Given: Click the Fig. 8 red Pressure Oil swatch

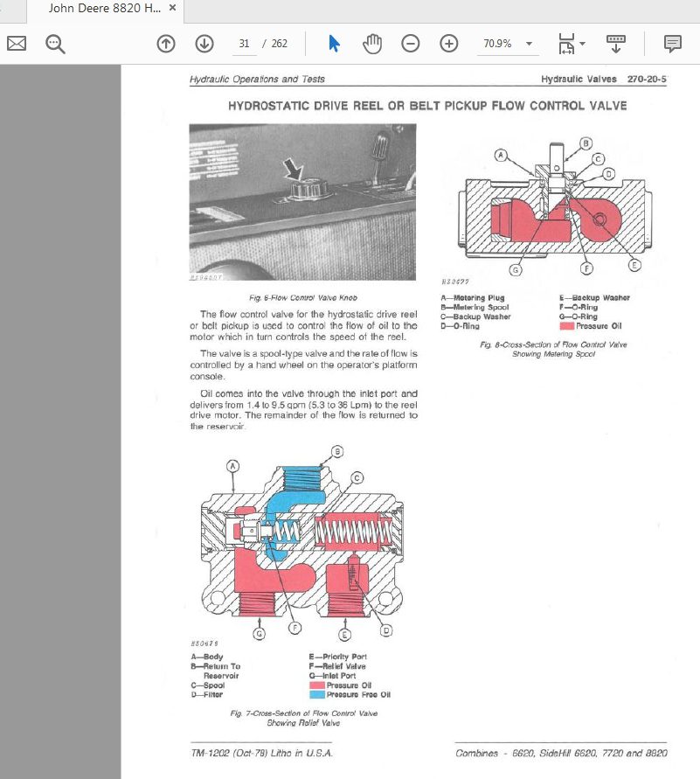Looking at the screenshot, I should tap(566, 326).
